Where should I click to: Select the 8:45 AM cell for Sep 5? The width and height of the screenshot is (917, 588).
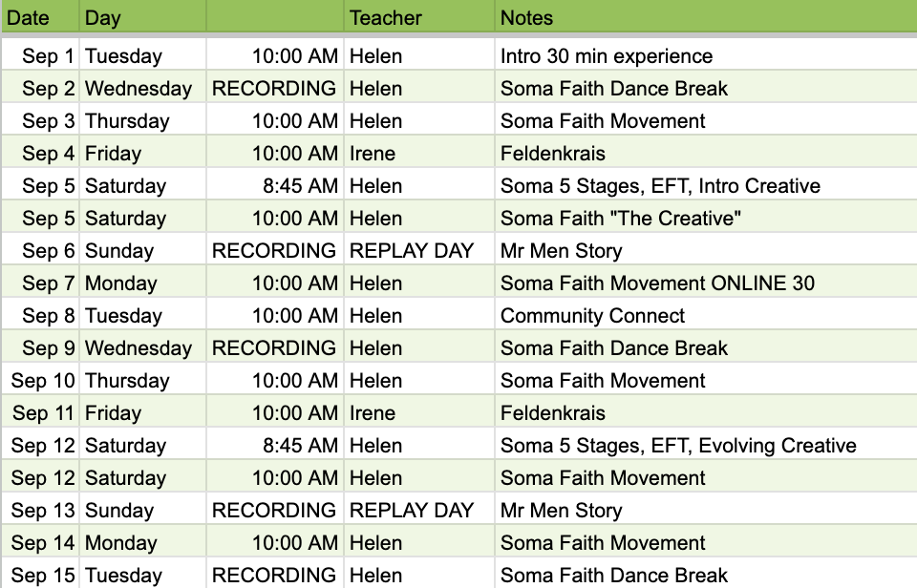(275, 185)
